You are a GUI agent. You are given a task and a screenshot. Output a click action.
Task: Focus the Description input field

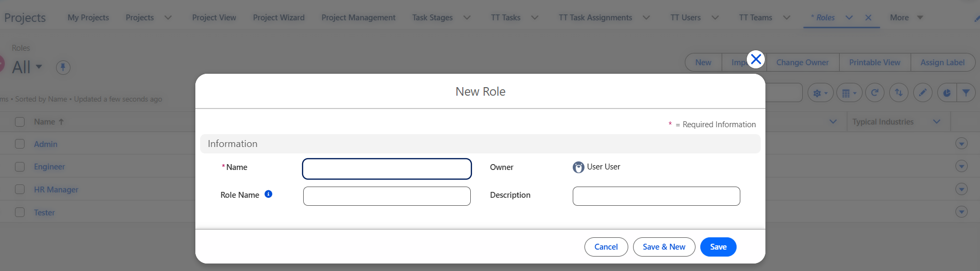(x=657, y=196)
